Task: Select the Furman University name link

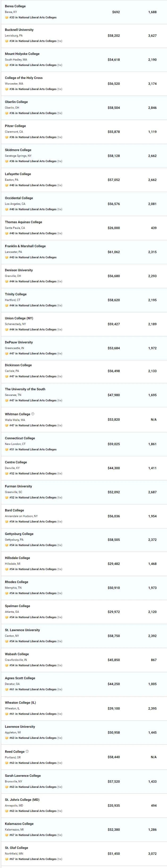Action: [x=19, y=486]
